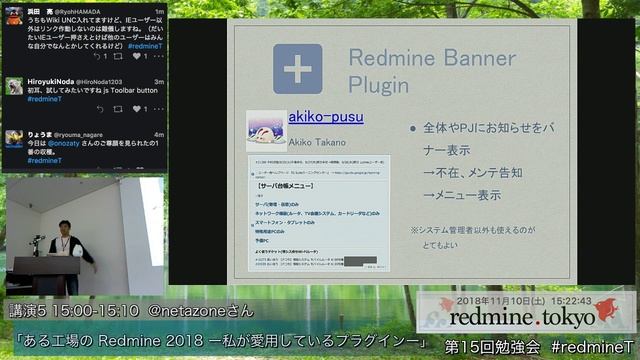Click "2018年11月10日(土)" date text
640x360 pixels.
pos(501,301)
